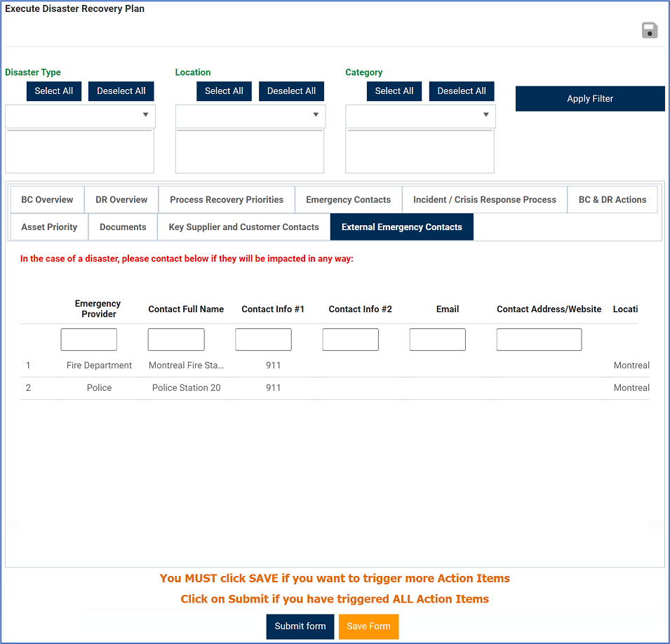Click the save disk icon at top right
Image resolution: width=670 pixels, height=644 pixels.
[650, 30]
